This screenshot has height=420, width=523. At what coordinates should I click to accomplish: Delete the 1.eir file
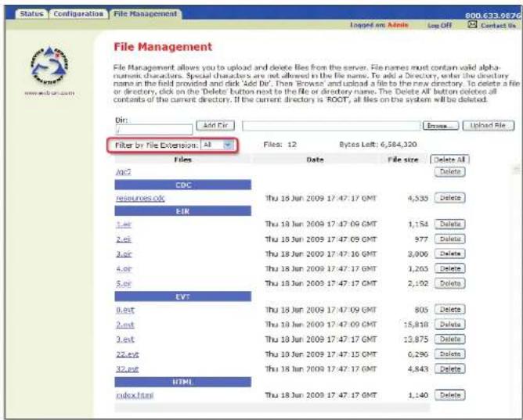tap(450, 224)
